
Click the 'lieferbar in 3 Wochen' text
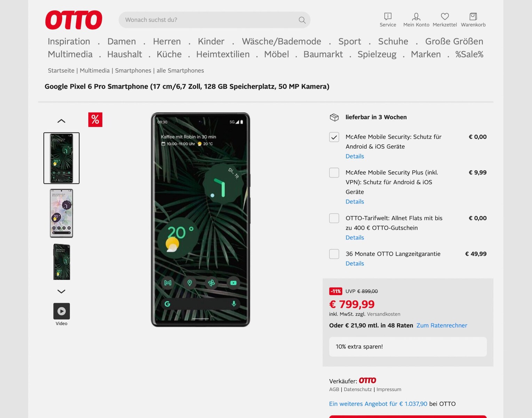click(x=376, y=117)
